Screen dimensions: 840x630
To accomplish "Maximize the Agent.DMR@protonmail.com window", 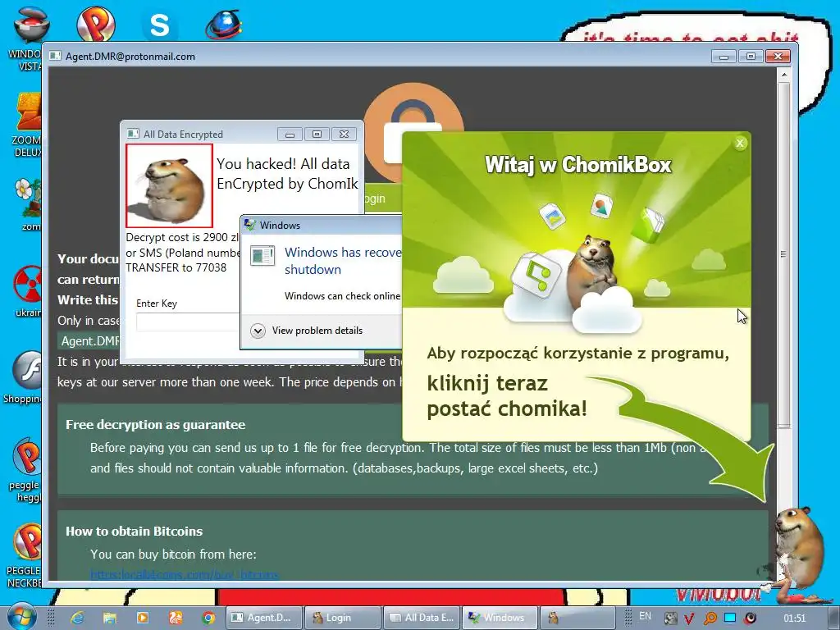I will pyautogui.click(x=751, y=57).
